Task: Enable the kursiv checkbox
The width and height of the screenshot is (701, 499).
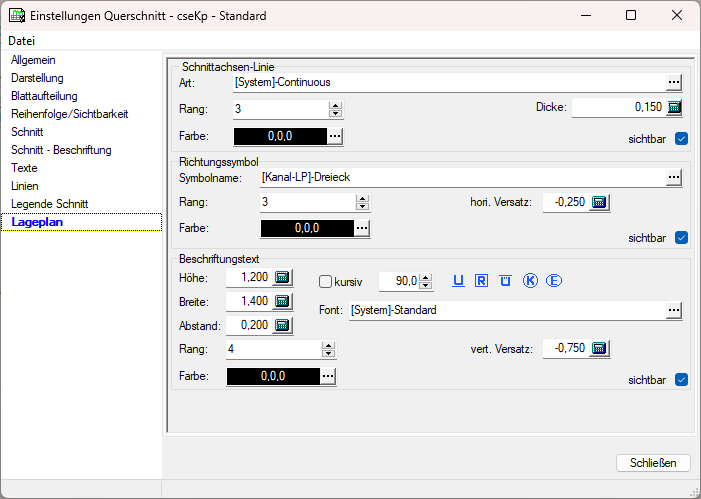Action: tap(325, 282)
